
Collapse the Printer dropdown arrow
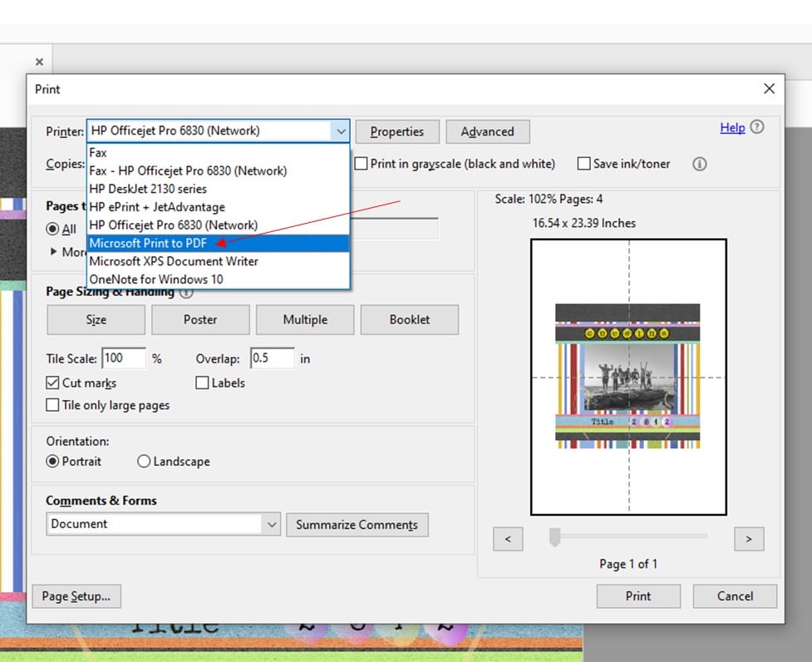tap(340, 131)
